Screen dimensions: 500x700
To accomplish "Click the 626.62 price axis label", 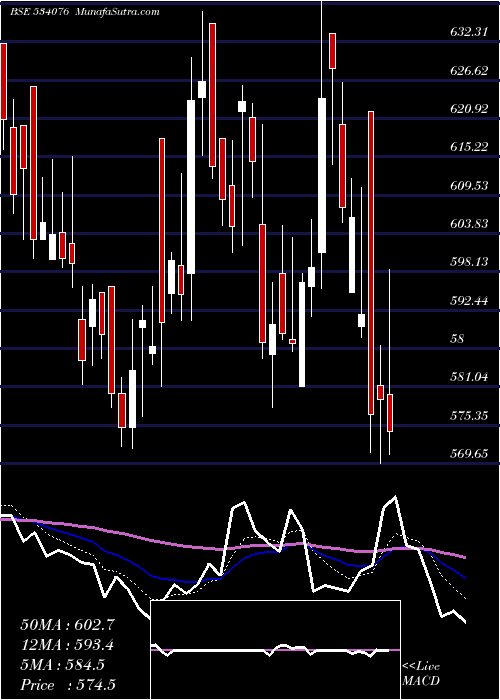I will [469, 70].
